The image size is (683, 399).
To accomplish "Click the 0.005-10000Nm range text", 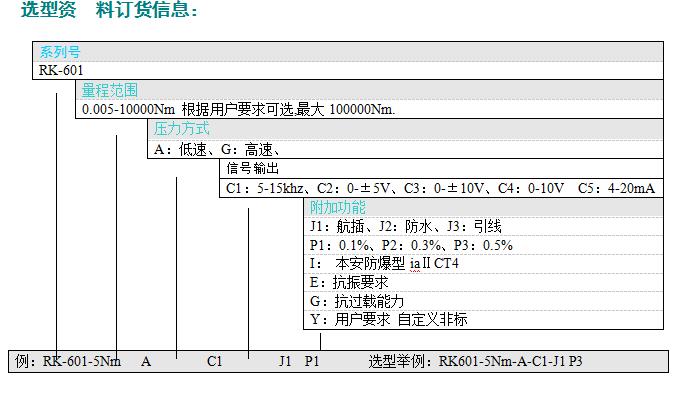I will click(128, 109).
